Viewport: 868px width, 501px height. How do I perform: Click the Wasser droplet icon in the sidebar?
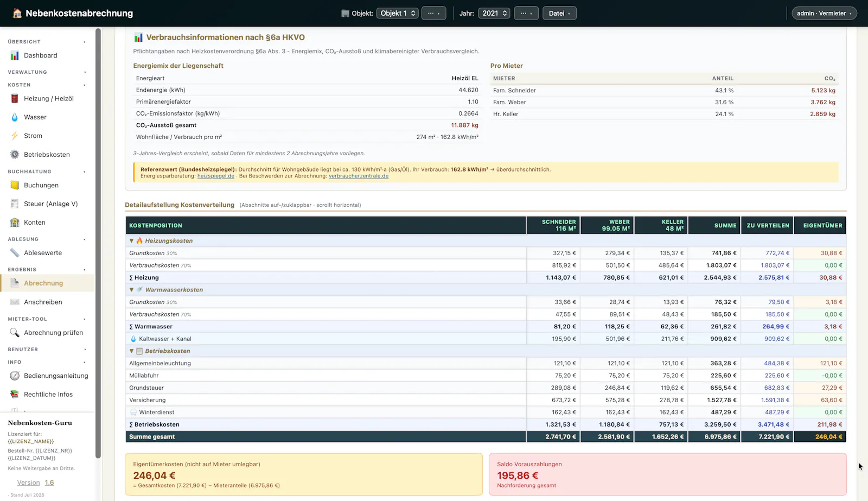(15, 117)
